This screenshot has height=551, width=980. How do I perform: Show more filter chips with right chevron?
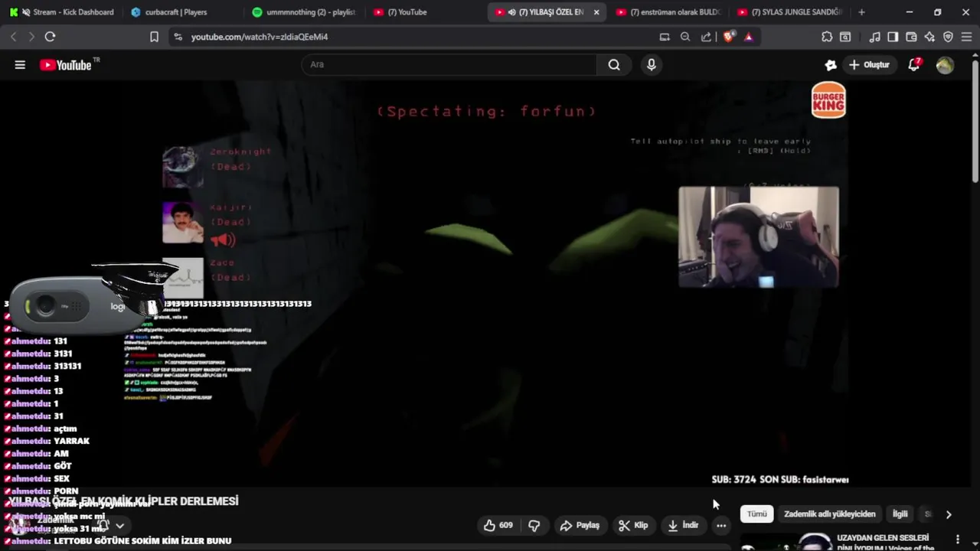[949, 514]
